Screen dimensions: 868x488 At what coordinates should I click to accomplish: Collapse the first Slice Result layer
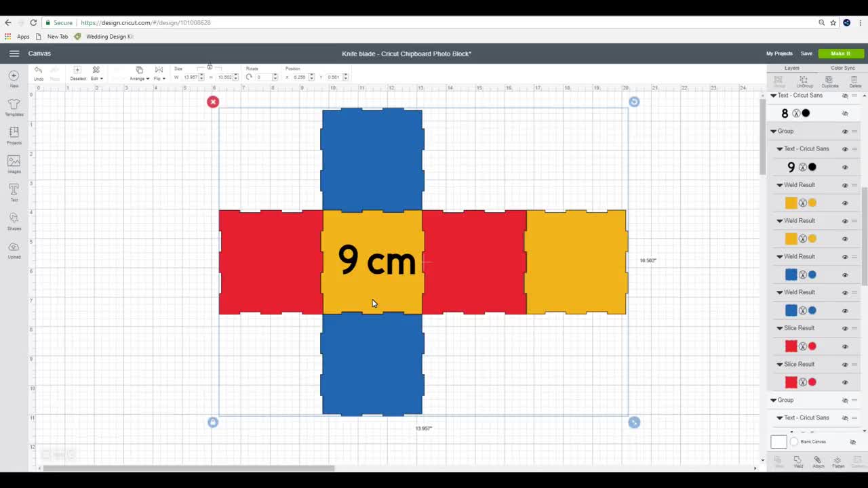[780, 328]
